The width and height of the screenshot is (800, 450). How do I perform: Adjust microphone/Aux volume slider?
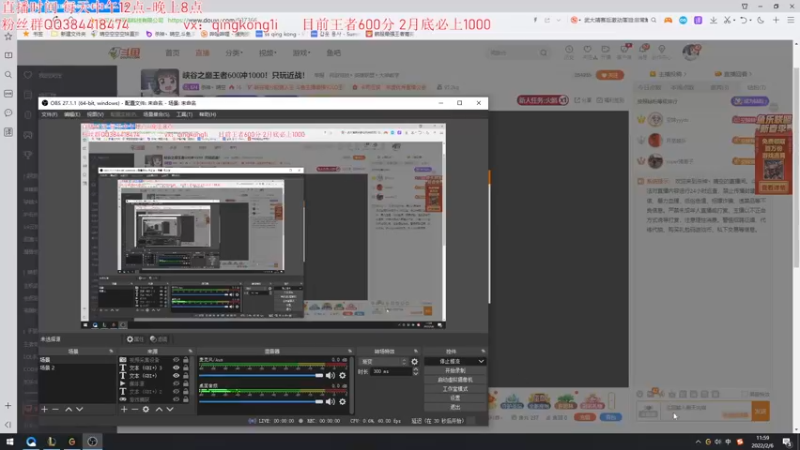(261, 376)
